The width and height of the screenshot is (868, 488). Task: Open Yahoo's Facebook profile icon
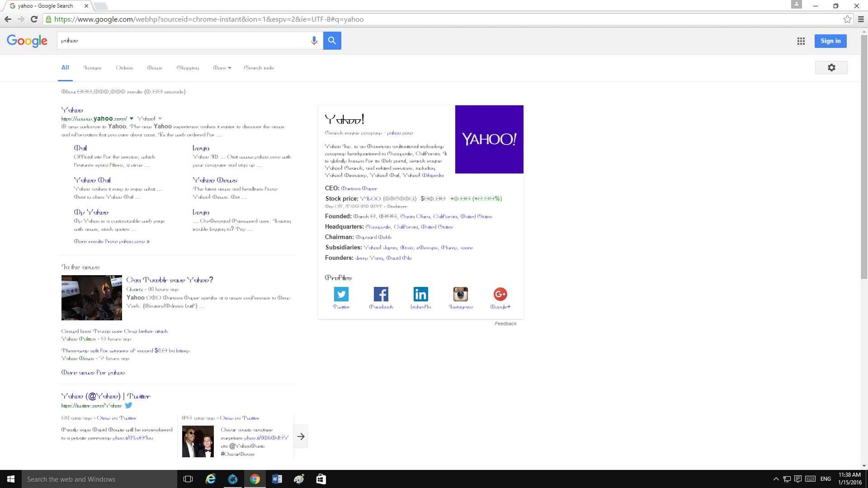[x=381, y=295]
